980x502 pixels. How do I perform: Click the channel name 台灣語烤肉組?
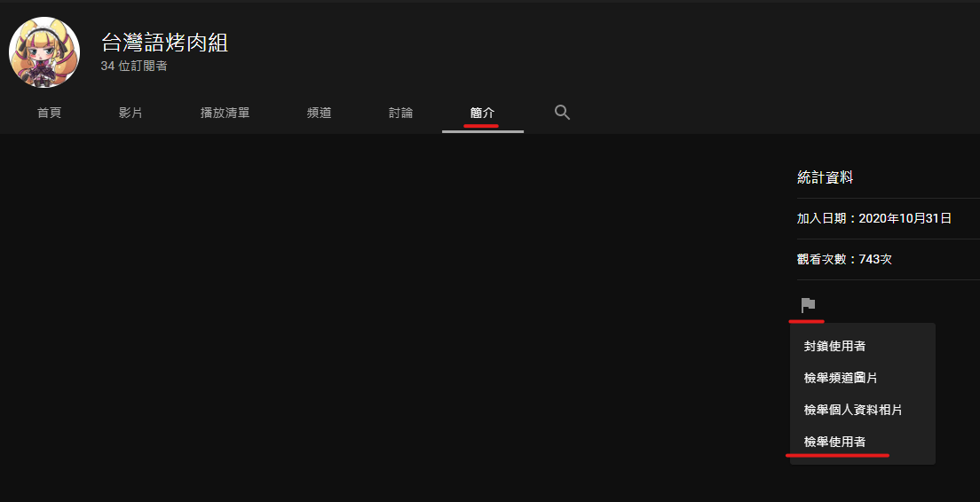(164, 43)
